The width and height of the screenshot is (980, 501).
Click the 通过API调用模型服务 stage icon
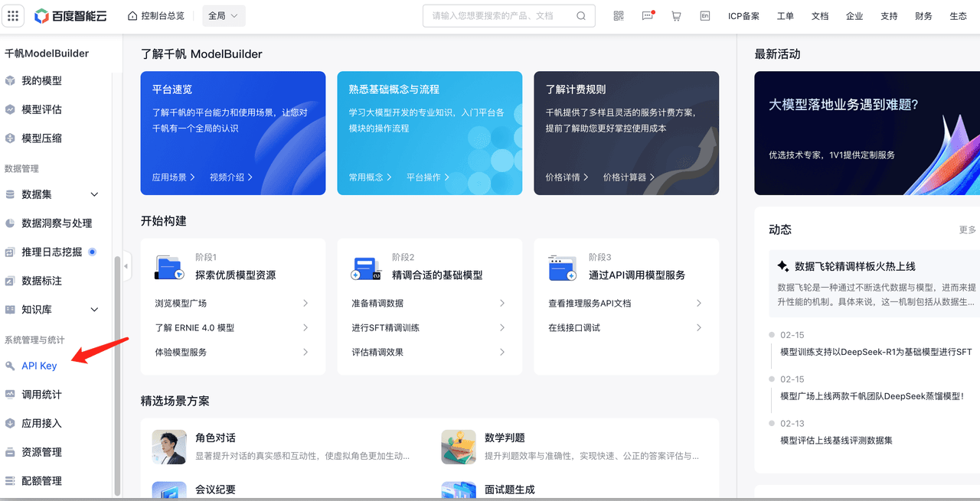563,268
